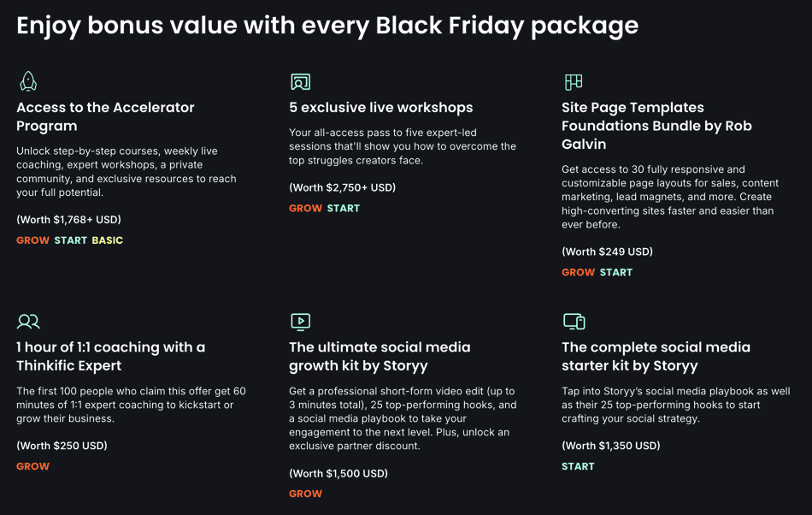812x515 pixels.
Task: Select START tag under social media starter kit
Action: (578, 466)
